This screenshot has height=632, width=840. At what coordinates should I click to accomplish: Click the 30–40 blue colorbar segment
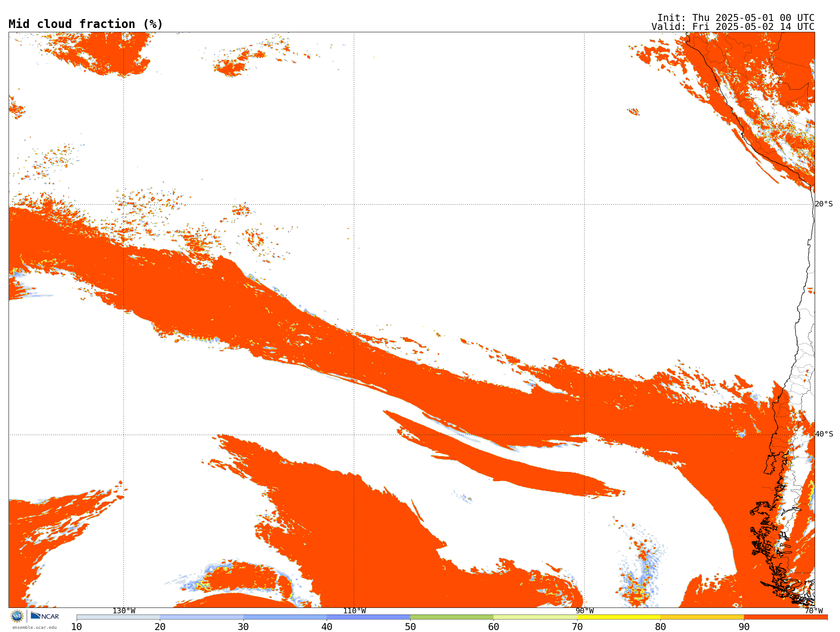(x=285, y=617)
